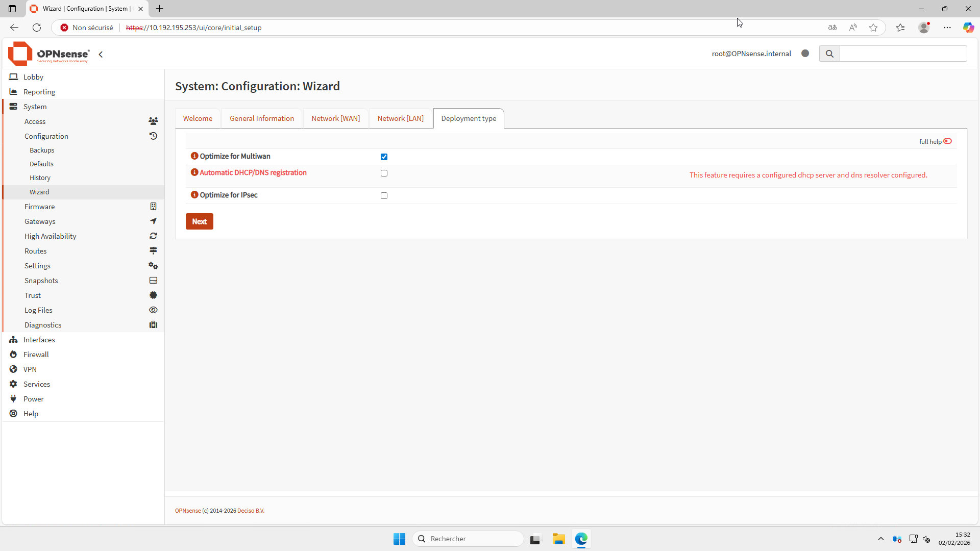Click info icon beside Optimize for Multiwan
The height and width of the screenshot is (555, 980).
(x=194, y=156)
